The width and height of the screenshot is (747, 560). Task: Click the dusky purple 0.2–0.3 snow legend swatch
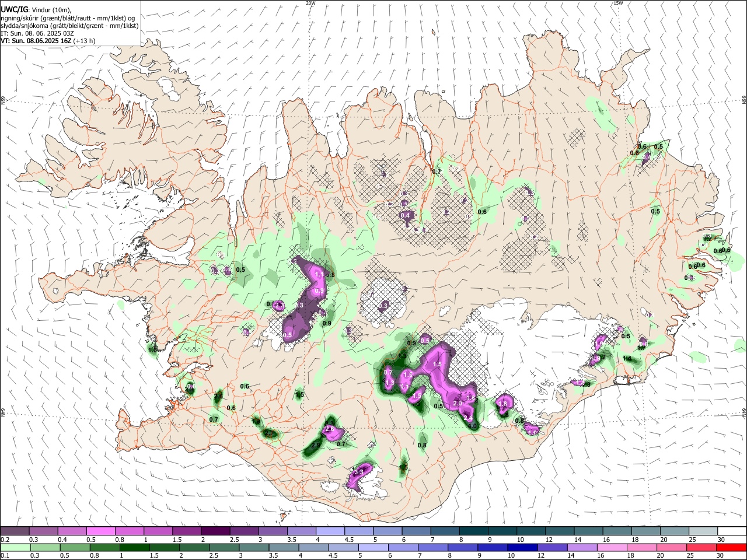(15, 531)
